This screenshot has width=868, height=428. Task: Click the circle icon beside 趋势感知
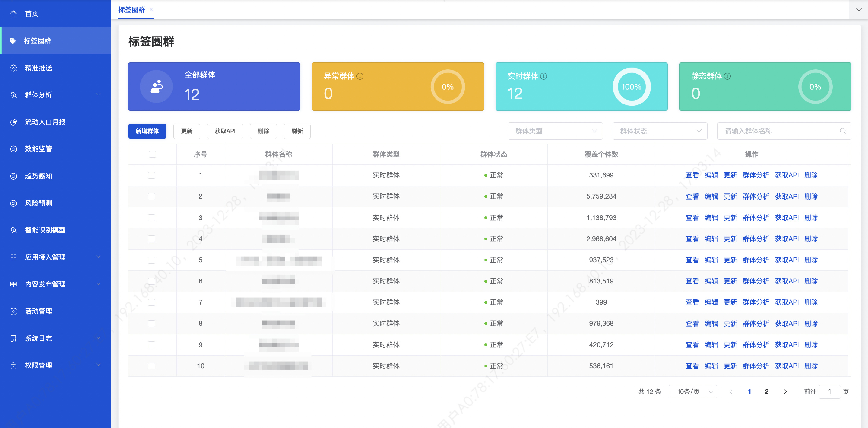(14, 176)
